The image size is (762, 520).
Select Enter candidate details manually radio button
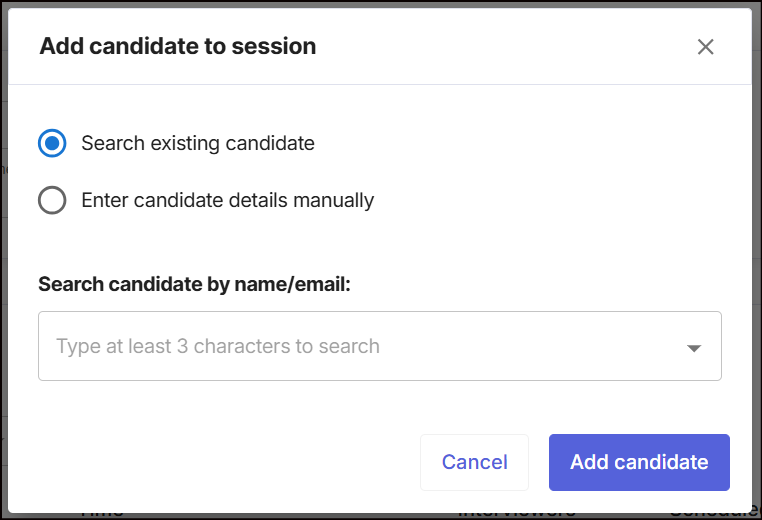click(52, 200)
